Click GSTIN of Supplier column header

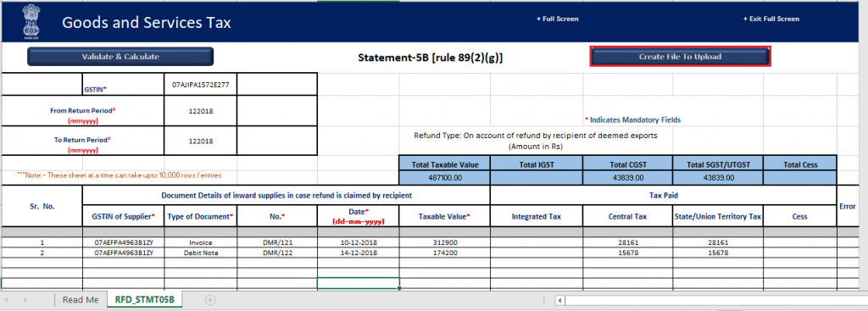tap(124, 216)
